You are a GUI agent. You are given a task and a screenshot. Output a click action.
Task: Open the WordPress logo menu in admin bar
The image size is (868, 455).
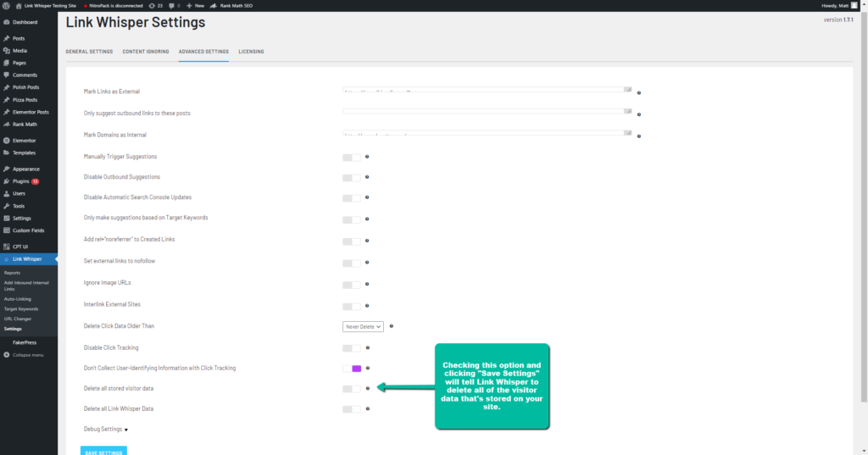[x=6, y=6]
